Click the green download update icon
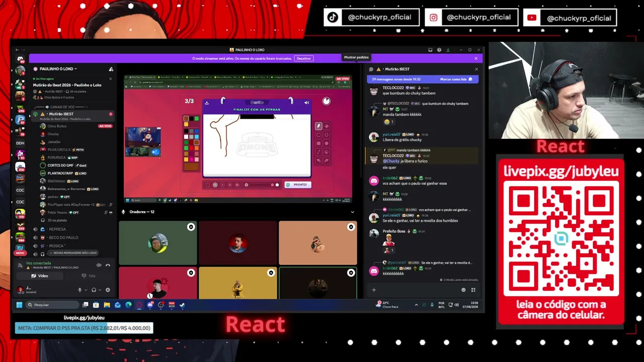The image size is (644, 362). tap(448, 50)
